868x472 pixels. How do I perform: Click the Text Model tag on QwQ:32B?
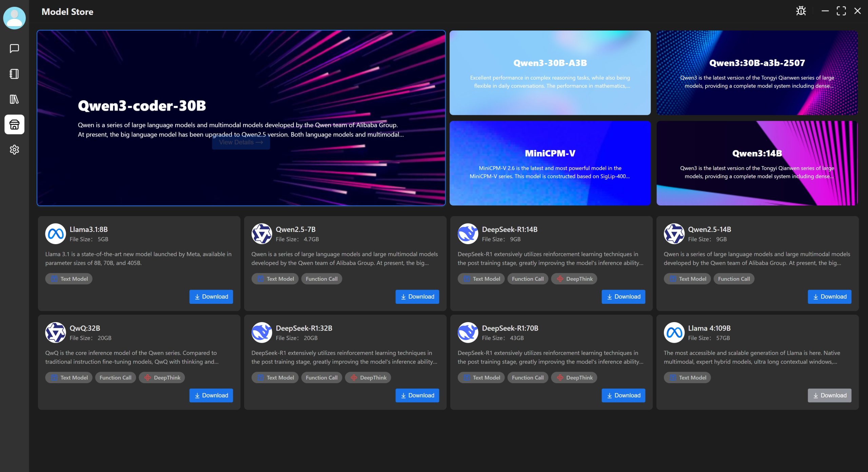[x=69, y=377]
